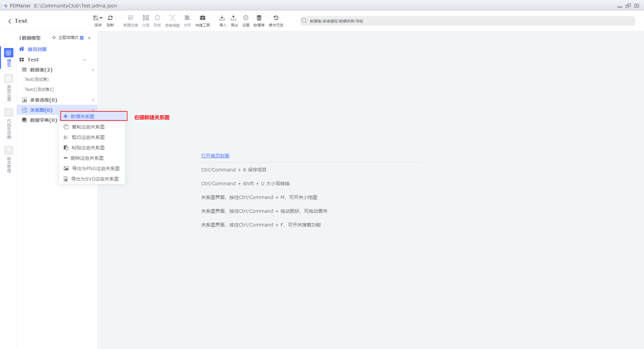The width and height of the screenshot is (644, 349).
Task: Open the 设置 settings gear icon
Action: point(246,18)
